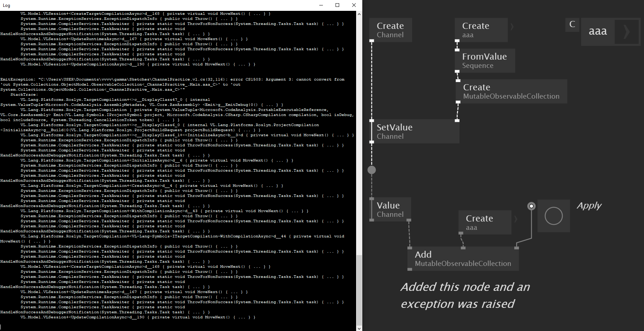644x331 pixels.
Task: Select the FromValue Sequence node
Action: (485, 61)
